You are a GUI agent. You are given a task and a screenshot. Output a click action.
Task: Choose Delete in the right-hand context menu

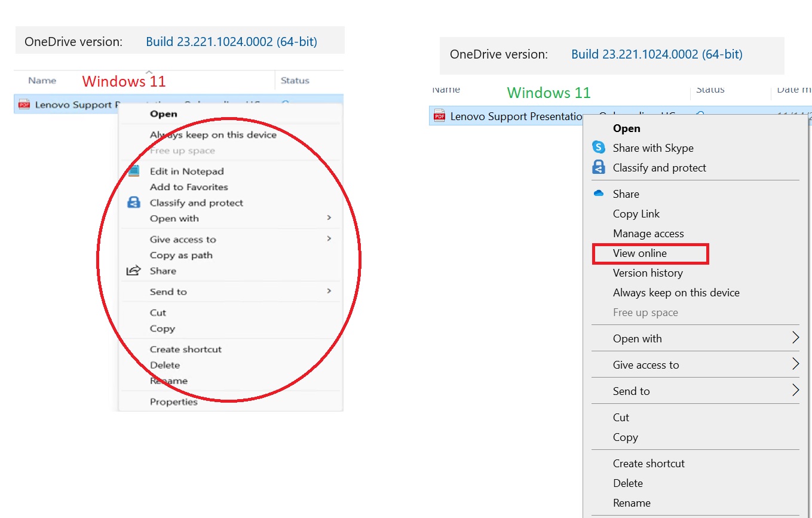tap(628, 483)
